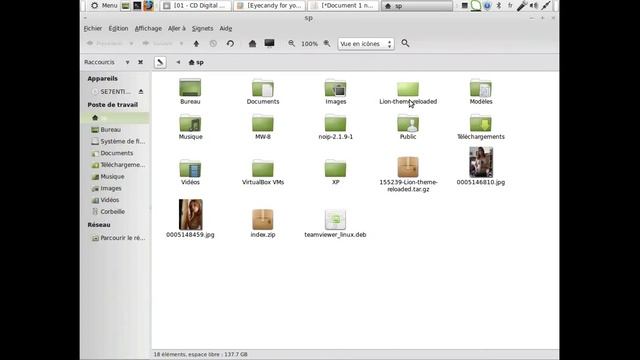Screen dimensions: 640x360
Task: Switch to the Document 1 taskbar window
Action: pos(344,5)
